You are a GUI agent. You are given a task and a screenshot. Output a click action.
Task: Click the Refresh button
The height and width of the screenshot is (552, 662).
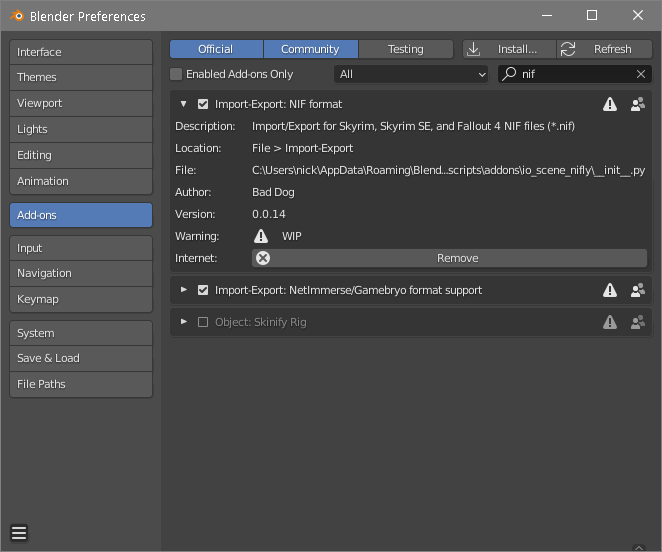605,49
